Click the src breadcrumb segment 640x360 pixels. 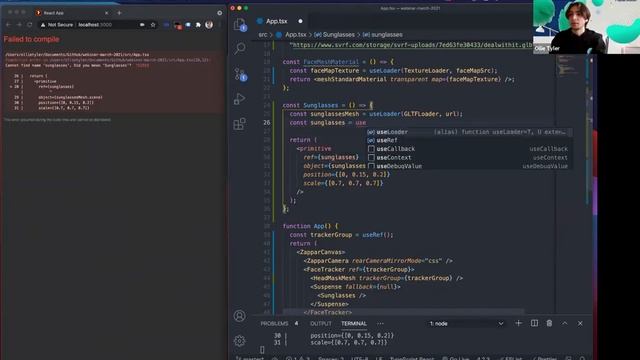click(263, 35)
